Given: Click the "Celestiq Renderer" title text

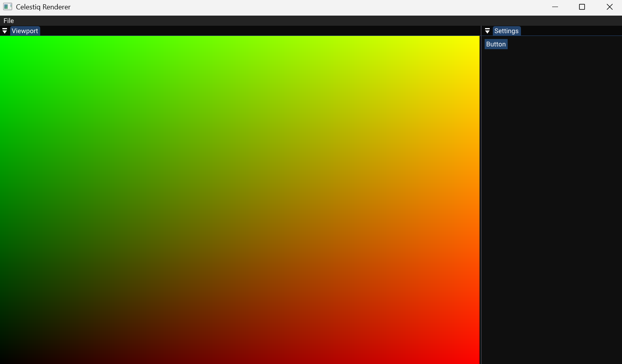Looking at the screenshot, I should click(x=43, y=7).
